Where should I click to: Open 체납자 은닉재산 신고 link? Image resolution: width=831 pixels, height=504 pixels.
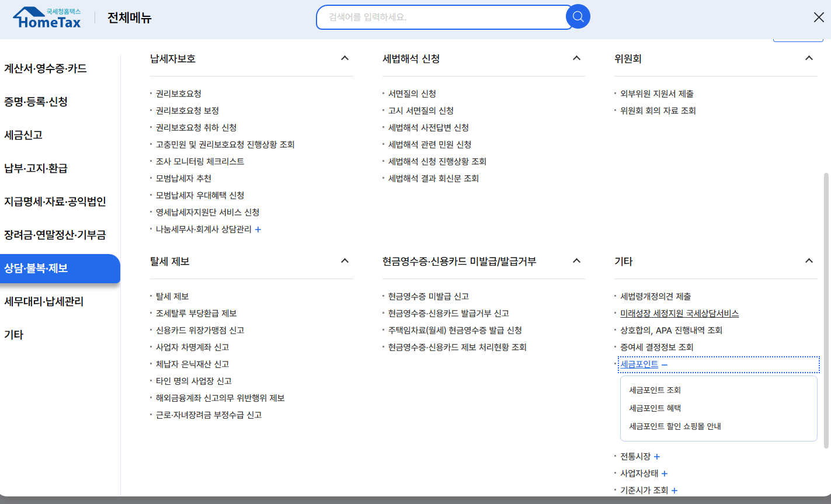click(193, 364)
